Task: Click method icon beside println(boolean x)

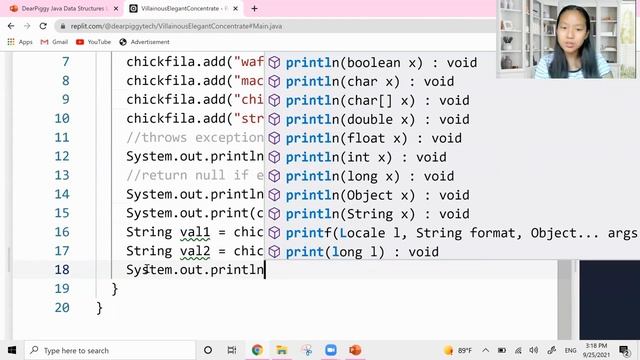Action: [274, 62]
